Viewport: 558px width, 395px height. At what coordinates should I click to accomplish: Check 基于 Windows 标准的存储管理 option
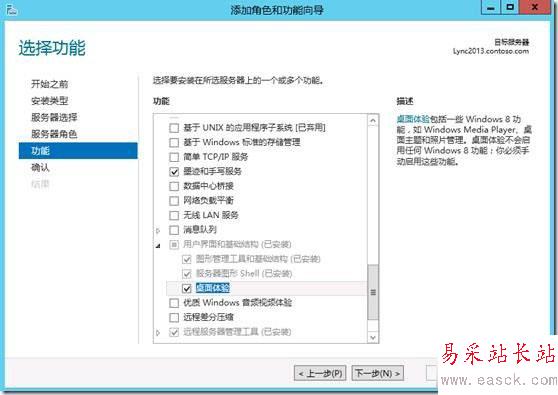[174, 142]
